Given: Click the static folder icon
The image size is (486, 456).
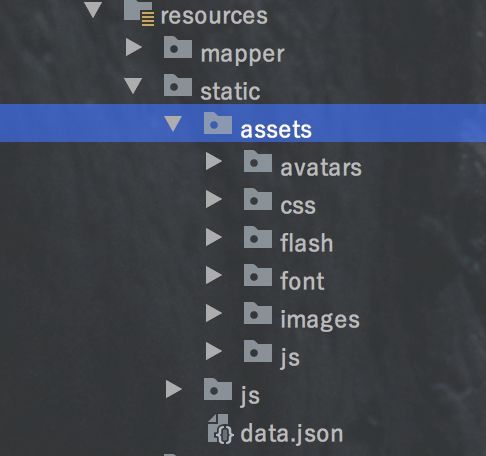Looking at the screenshot, I should tap(178, 85).
